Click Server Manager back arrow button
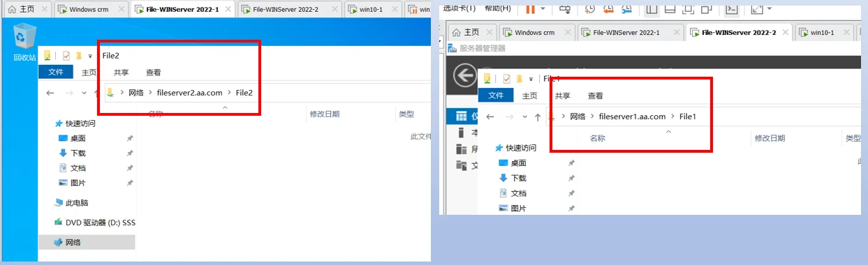Screen dimensions: 868x265 (x=464, y=75)
